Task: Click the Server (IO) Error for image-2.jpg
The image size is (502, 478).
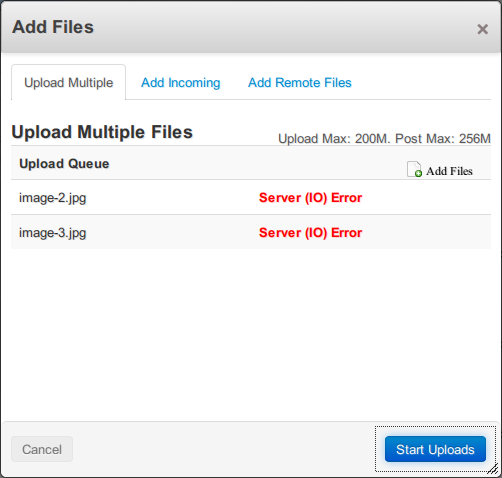Action: point(310,198)
